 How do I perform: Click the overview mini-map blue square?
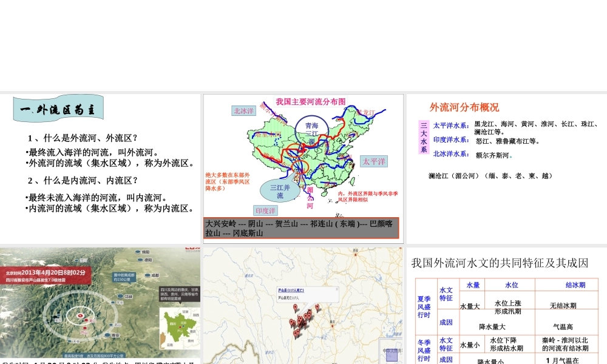(x=392, y=356)
